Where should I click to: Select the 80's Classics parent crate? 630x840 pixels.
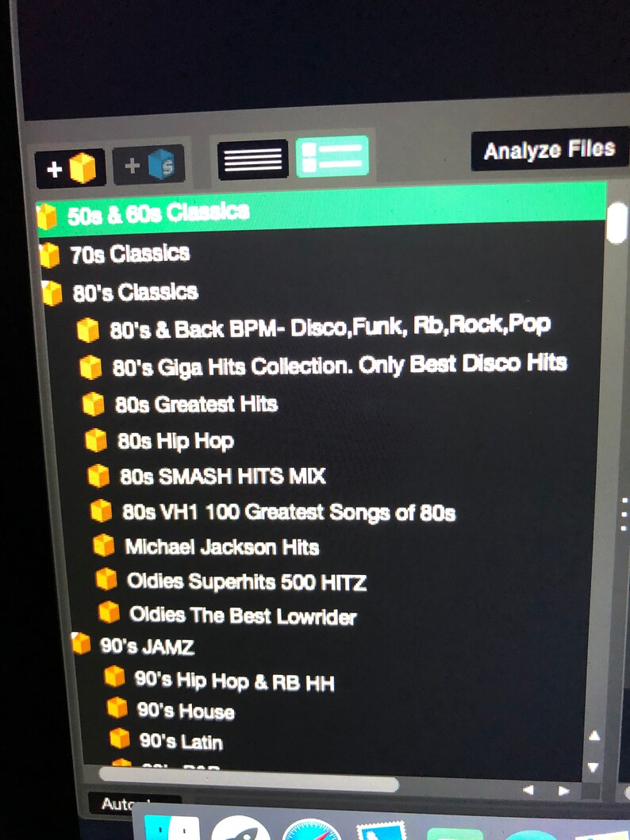(136, 293)
